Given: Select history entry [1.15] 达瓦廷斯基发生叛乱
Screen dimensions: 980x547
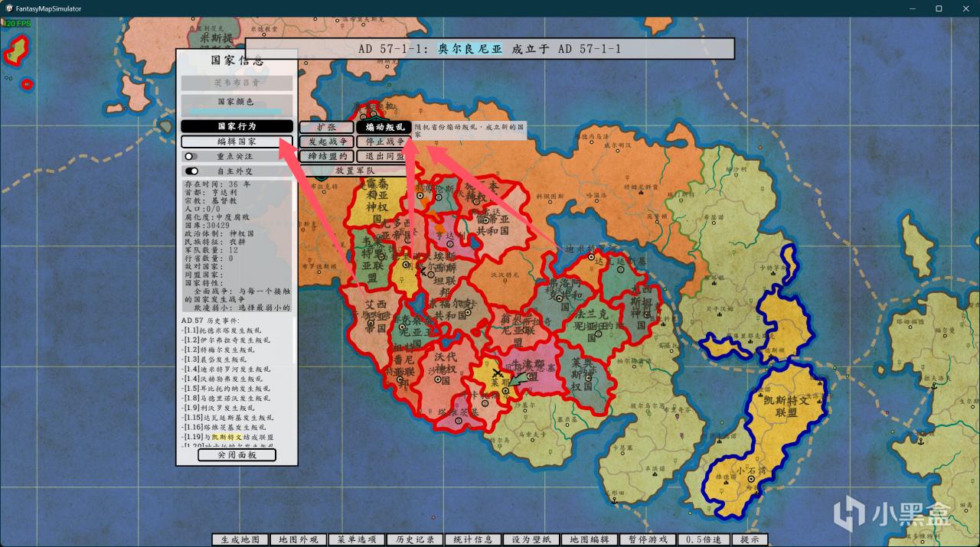Looking at the screenshot, I should click(x=227, y=418).
